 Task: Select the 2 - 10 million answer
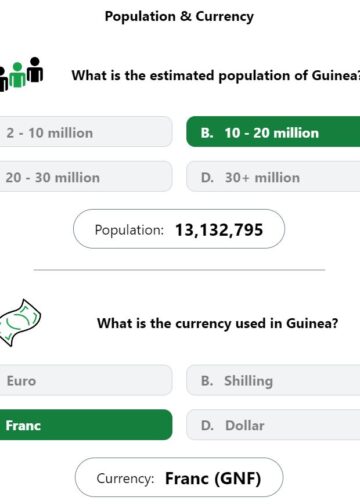[86, 132]
